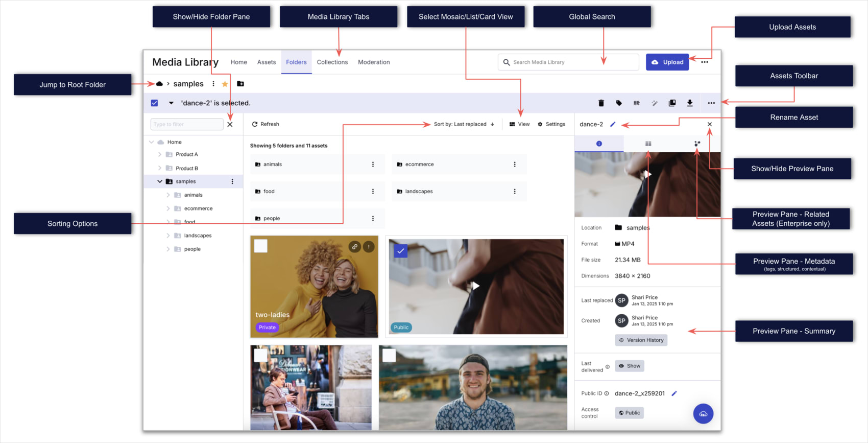Open the animals folder card options menu
Screen dimensions: 868x443
(x=373, y=165)
